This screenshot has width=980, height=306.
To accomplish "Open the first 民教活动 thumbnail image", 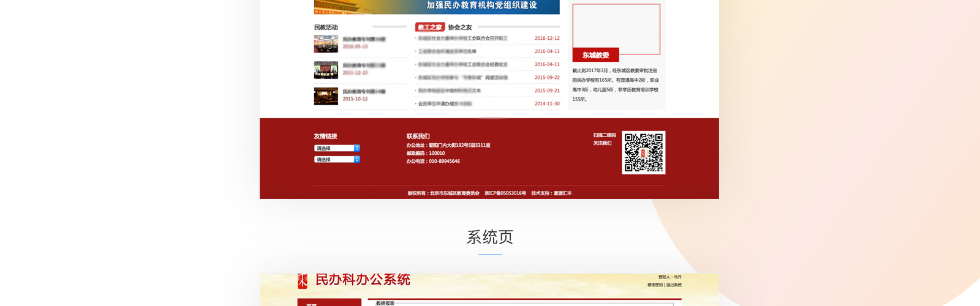I will 326,43.
